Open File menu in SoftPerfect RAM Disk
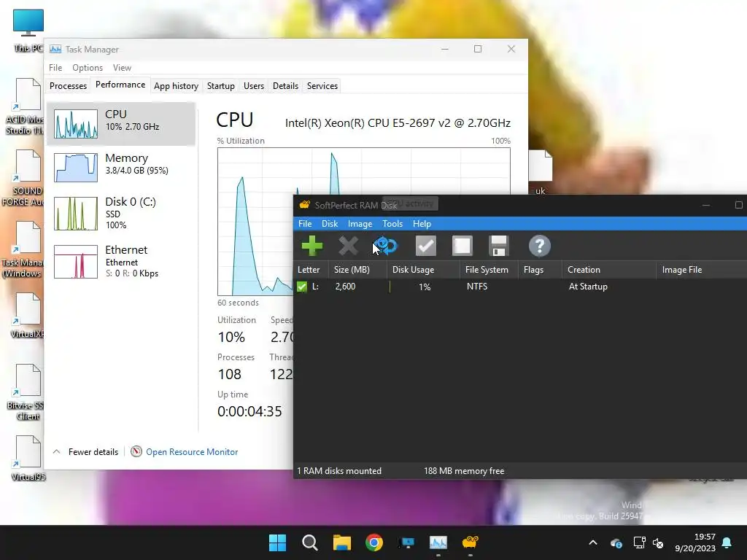 [305, 224]
